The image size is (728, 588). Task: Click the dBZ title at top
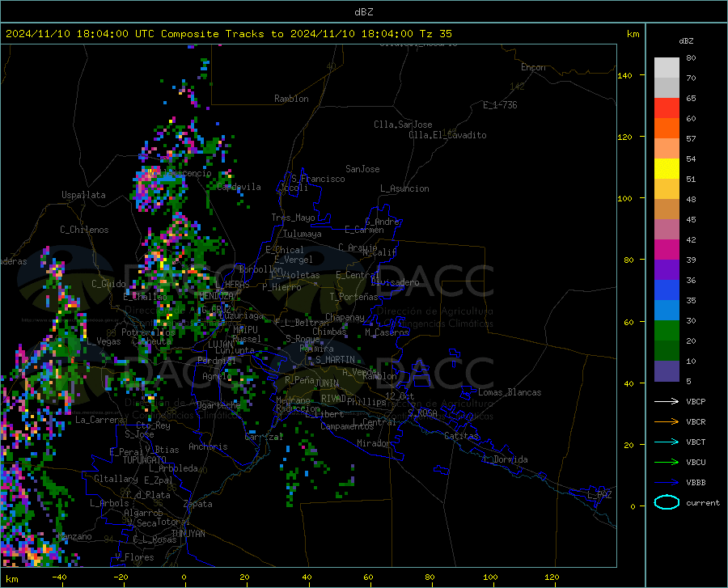tap(363, 12)
